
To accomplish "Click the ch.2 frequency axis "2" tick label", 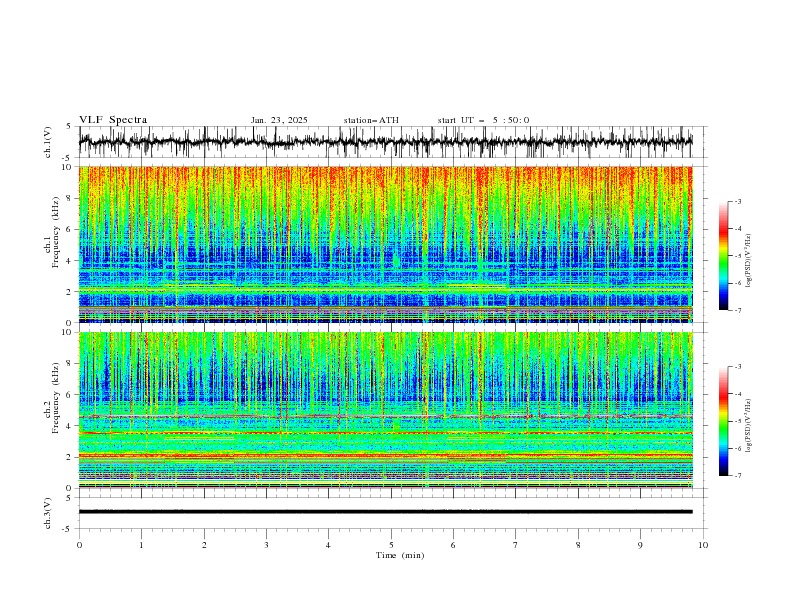I will (70, 457).
